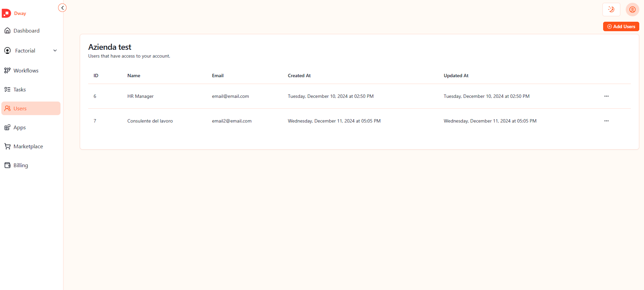Click the 'Users that have access' subtitle

click(129, 56)
